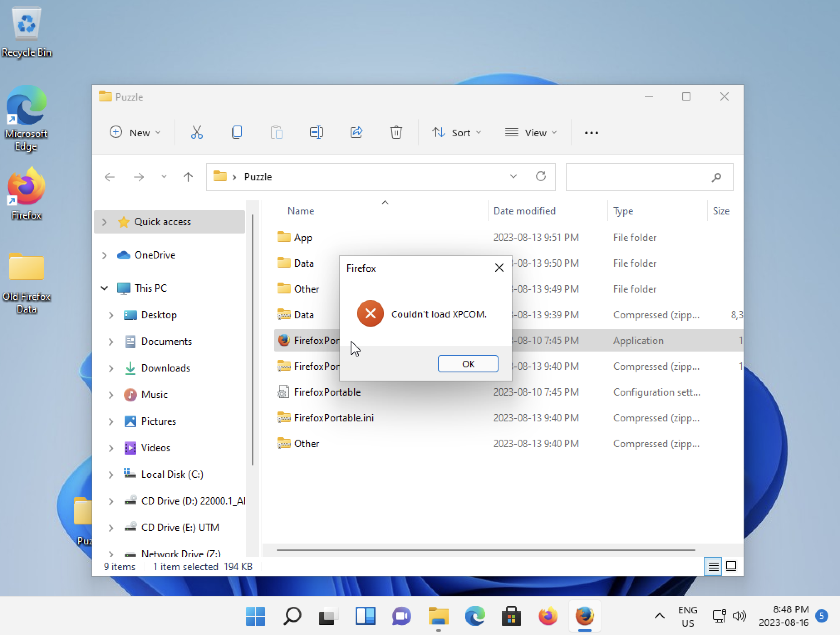
Task: Open the View dropdown menu
Action: [x=531, y=133]
